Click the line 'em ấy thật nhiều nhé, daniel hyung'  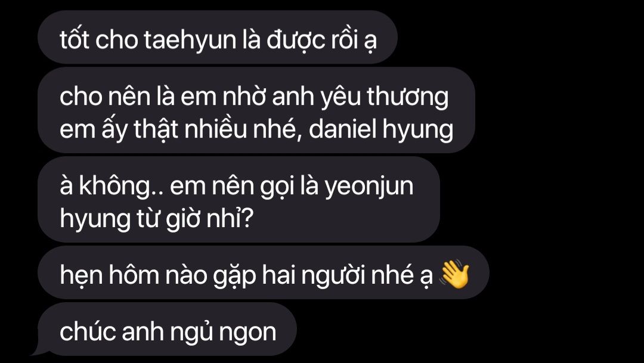click(256, 130)
